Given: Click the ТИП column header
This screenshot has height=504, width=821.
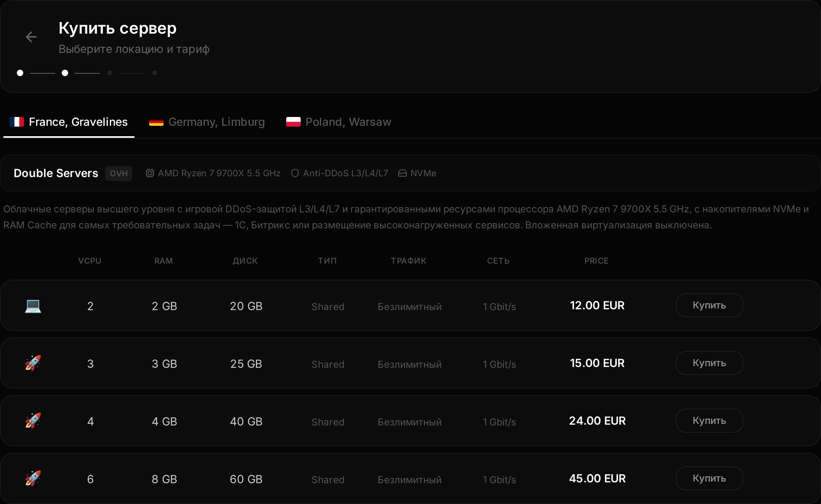Looking at the screenshot, I should click(328, 261).
